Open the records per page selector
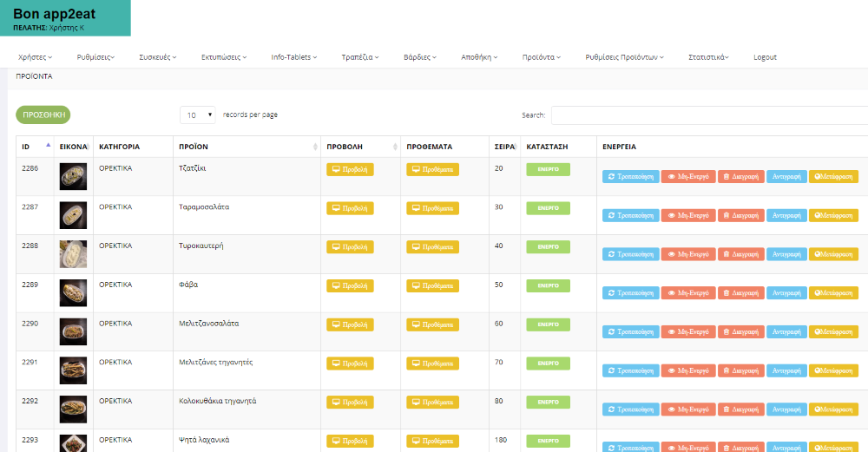Image resolution: width=868 pixels, height=452 pixels. point(198,115)
